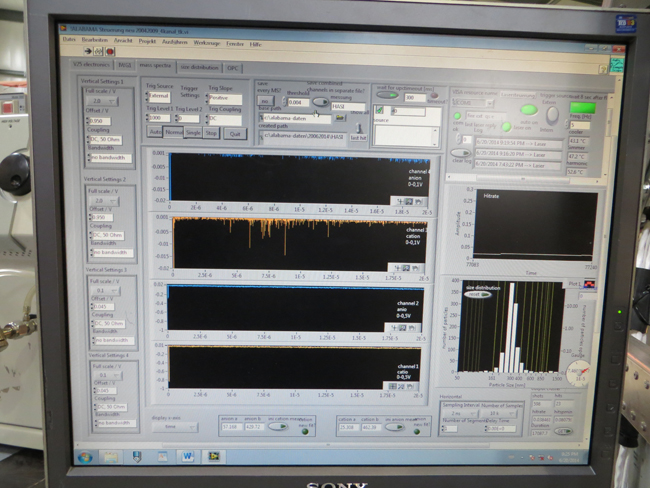Click the VI icon in window corner
The image size is (650, 488).
pos(616,66)
